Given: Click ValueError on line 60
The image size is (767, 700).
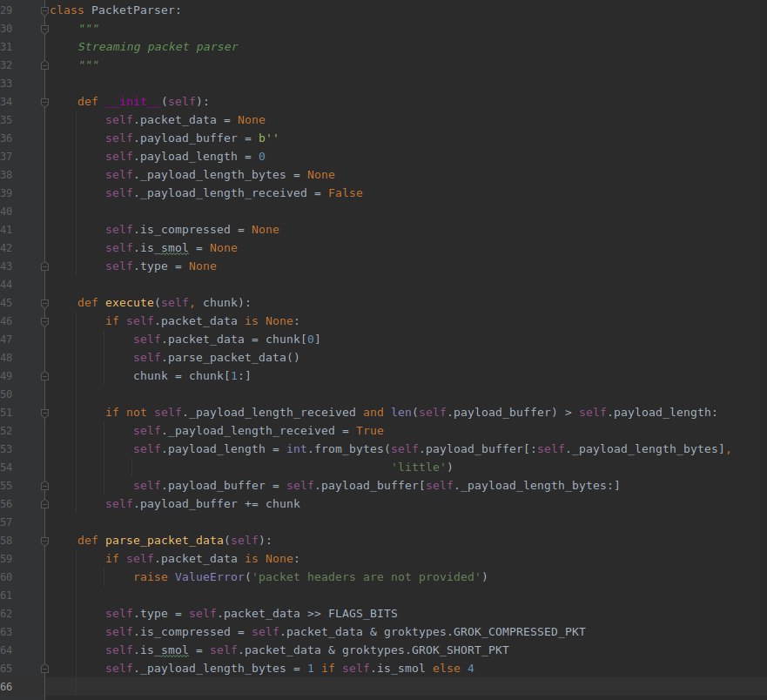Looking at the screenshot, I should coord(209,577).
